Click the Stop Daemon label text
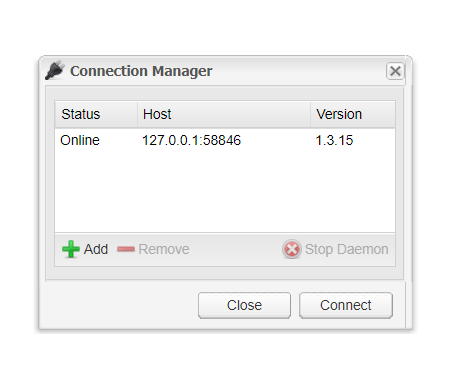Screen dimensions: 449x367 point(346,249)
